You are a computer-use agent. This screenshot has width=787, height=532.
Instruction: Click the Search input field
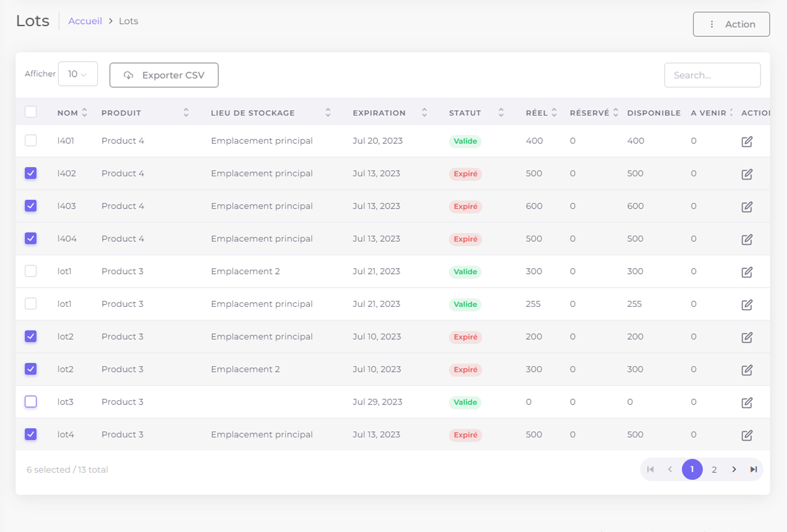pos(713,75)
